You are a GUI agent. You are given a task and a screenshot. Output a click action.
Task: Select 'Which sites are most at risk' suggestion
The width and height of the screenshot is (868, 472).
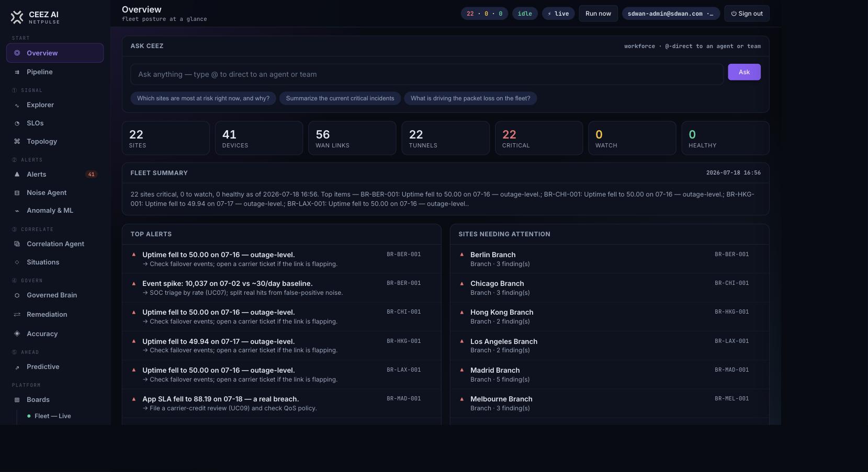point(203,98)
